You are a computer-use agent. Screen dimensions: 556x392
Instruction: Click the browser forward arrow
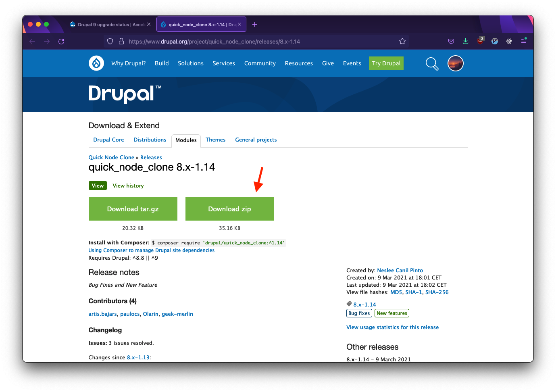(x=47, y=42)
